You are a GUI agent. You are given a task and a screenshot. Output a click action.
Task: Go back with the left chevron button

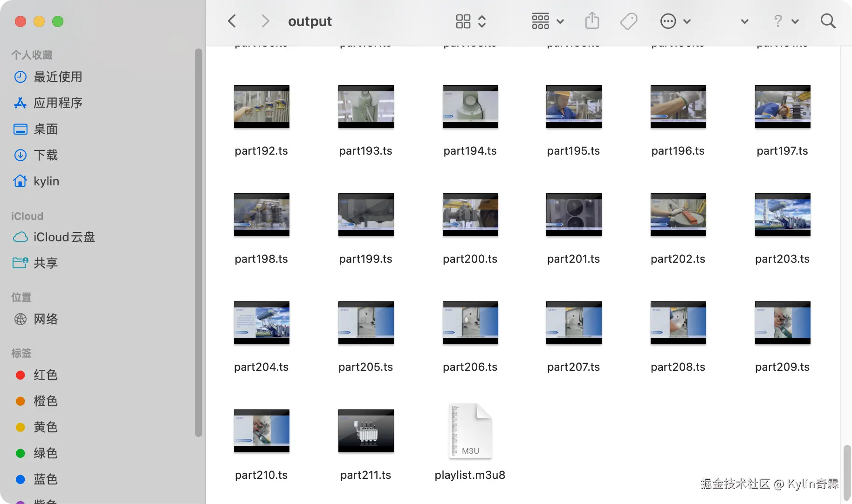tap(232, 21)
